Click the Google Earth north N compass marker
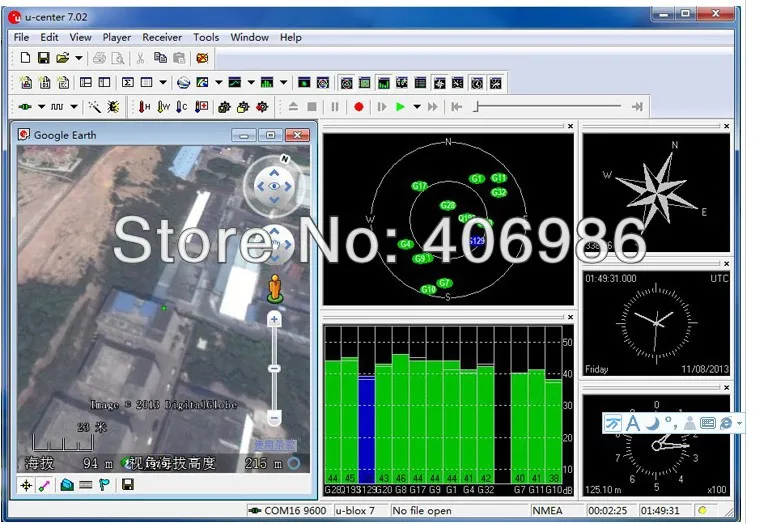760x524 pixels. click(285, 159)
